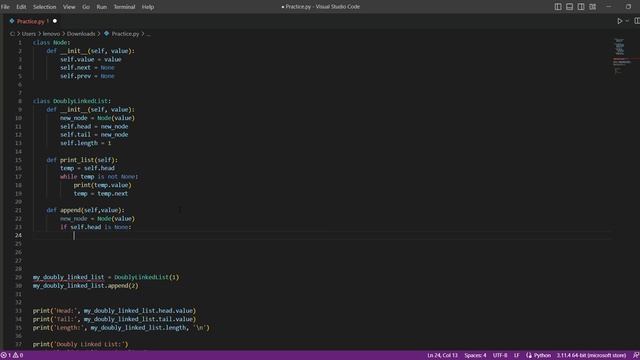The width and height of the screenshot is (640, 360).
Task: Click 'def print_list(self):' on line 15
Action: (x=82, y=160)
